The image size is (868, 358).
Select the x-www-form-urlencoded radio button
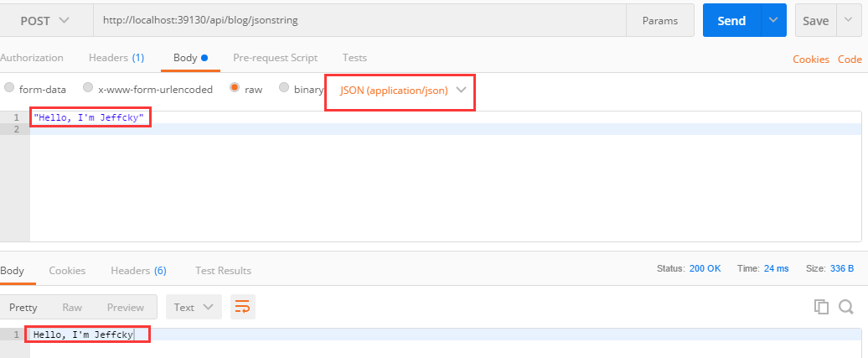coord(88,87)
